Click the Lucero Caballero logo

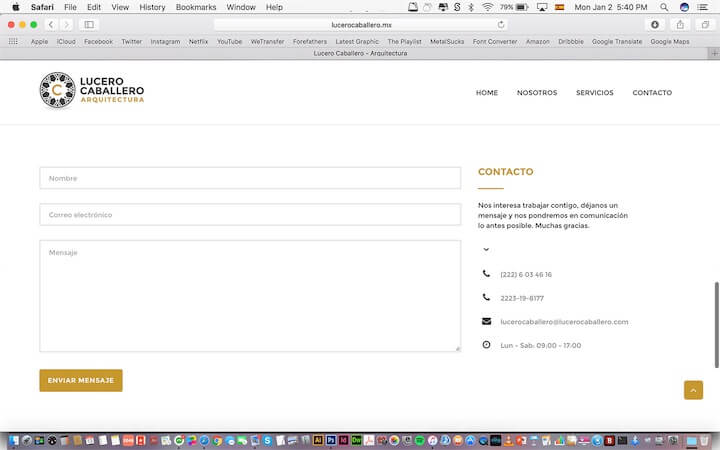(x=91, y=91)
